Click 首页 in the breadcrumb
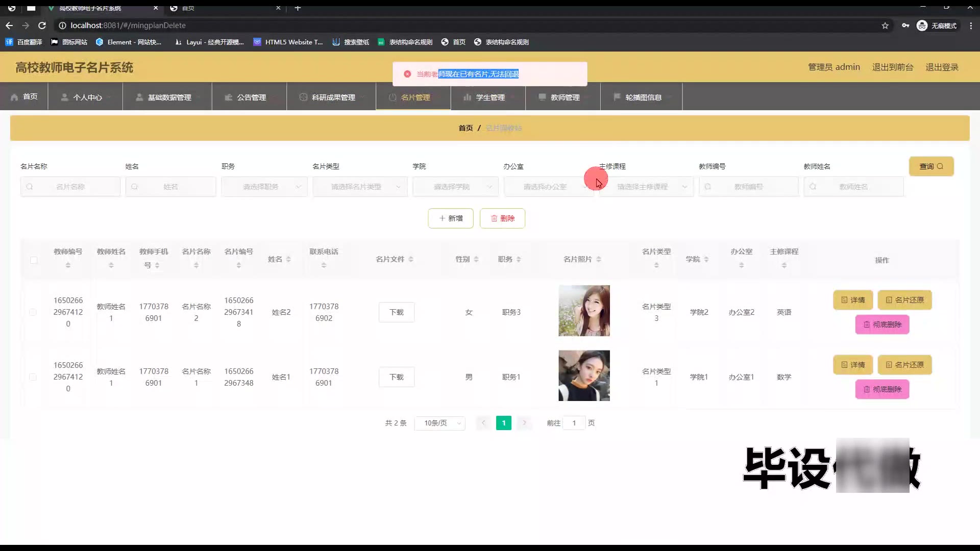Image resolution: width=980 pixels, height=551 pixels. pos(465,128)
